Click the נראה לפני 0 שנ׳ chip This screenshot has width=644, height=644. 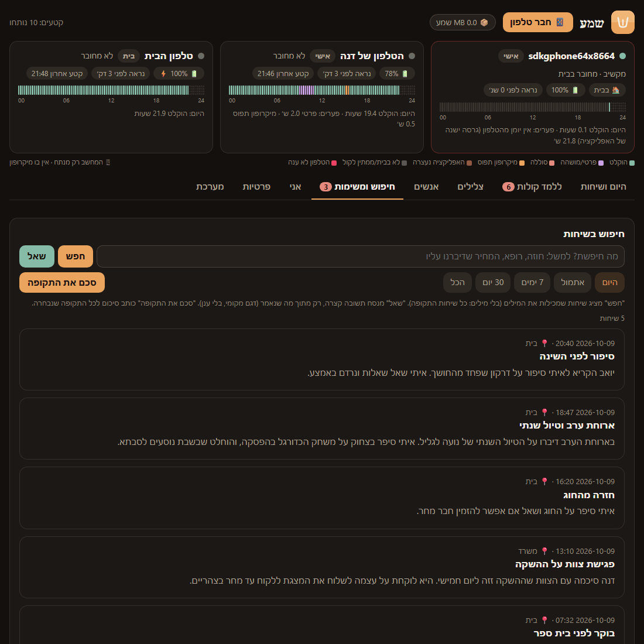coord(513,90)
